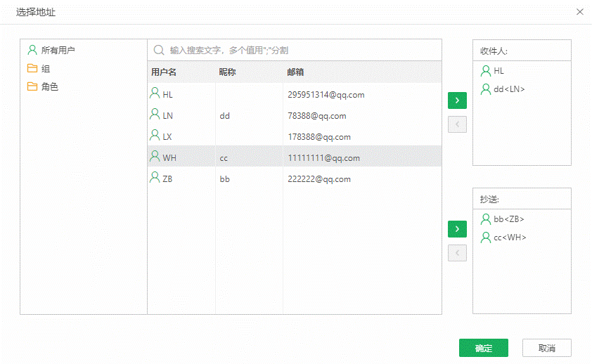Click user icon beside HL in 收件人

486,70
